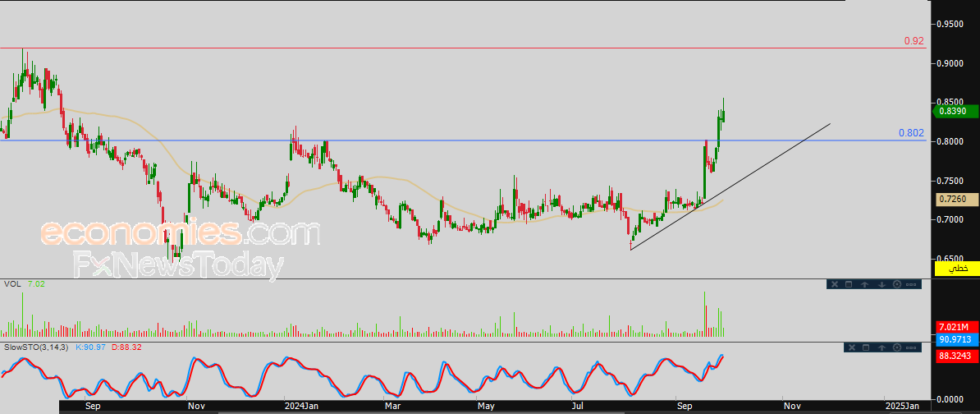This screenshot has height=414, width=980.
Task: Click the Nov label left of 2024Jan on the time axis
Action: coord(196,407)
